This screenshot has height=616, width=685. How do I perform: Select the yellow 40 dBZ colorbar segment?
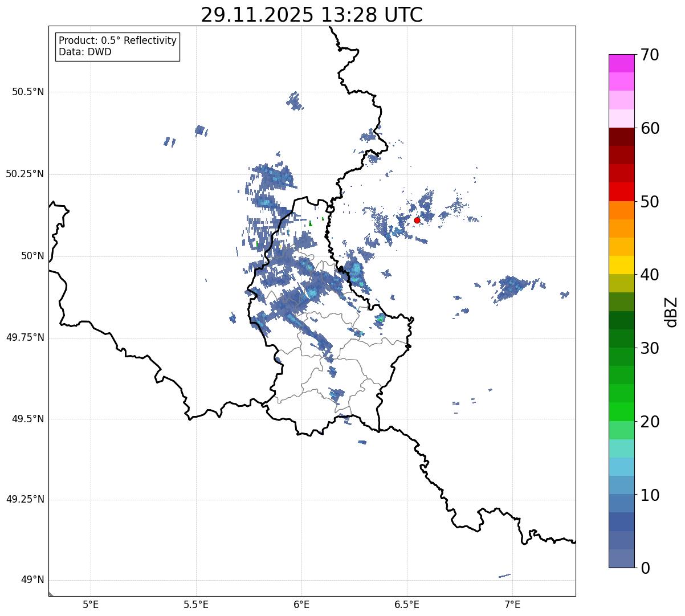(622, 265)
